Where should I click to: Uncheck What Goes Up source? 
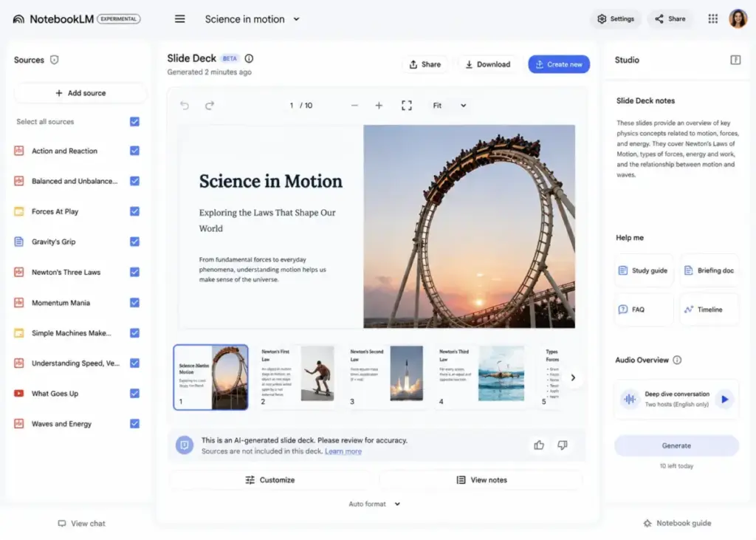coord(134,393)
